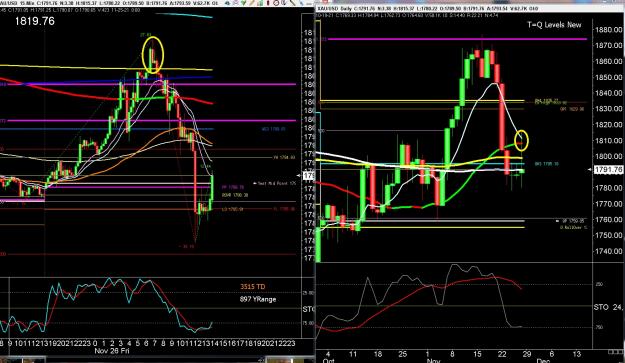Screen dimensions: 625x363
Task: Select the pencil drawing tool in the toolbar
Action: coord(252,3)
